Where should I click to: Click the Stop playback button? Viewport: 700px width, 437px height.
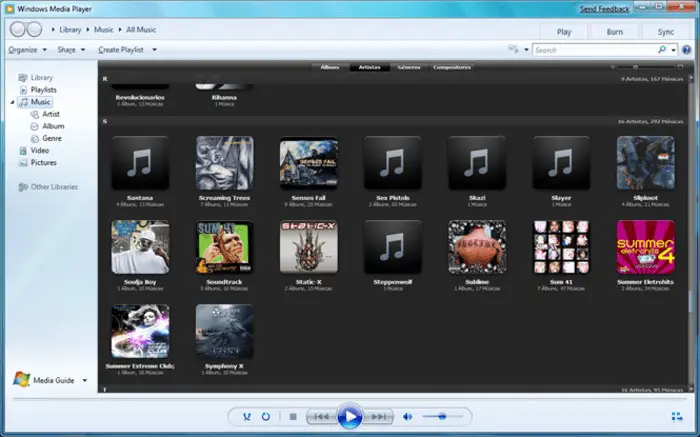(293, 416)
